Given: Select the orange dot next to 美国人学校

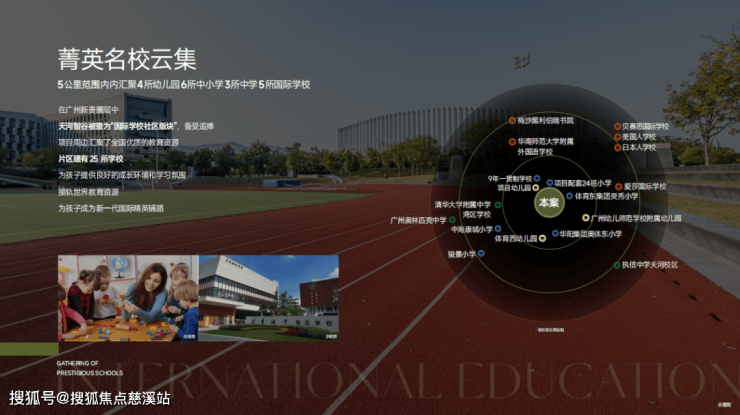Looking at the screenshot, I should click(617, 137).
